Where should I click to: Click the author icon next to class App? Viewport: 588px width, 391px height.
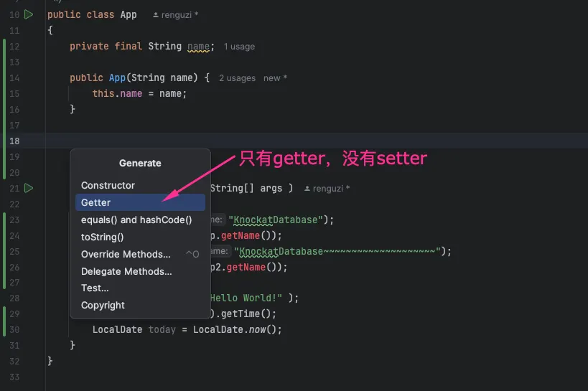157,15
